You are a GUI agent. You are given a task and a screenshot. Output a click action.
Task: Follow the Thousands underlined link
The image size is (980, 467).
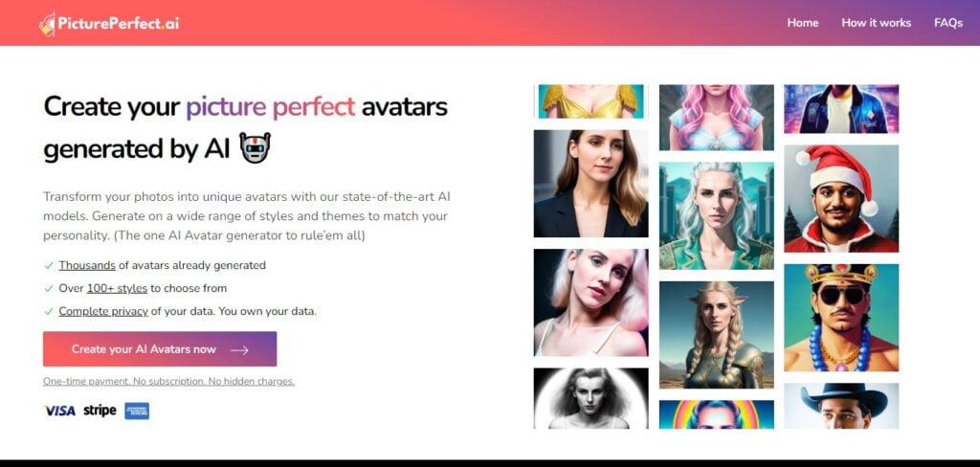pyautogui.click(x=87, y=265)
